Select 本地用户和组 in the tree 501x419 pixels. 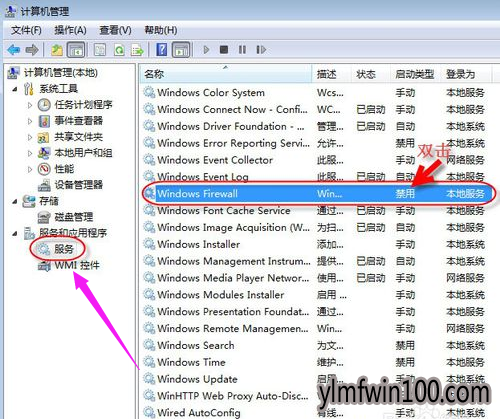83,153
